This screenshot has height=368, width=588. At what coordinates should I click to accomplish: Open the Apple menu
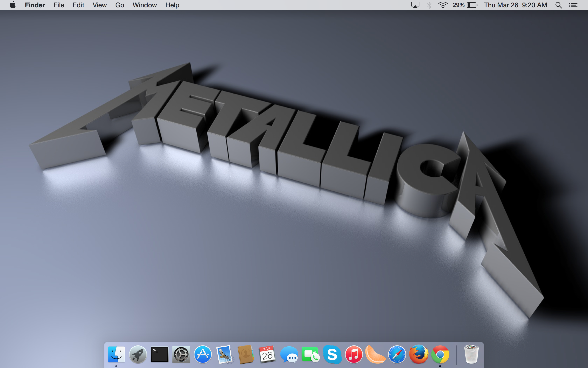coord(13,5)
